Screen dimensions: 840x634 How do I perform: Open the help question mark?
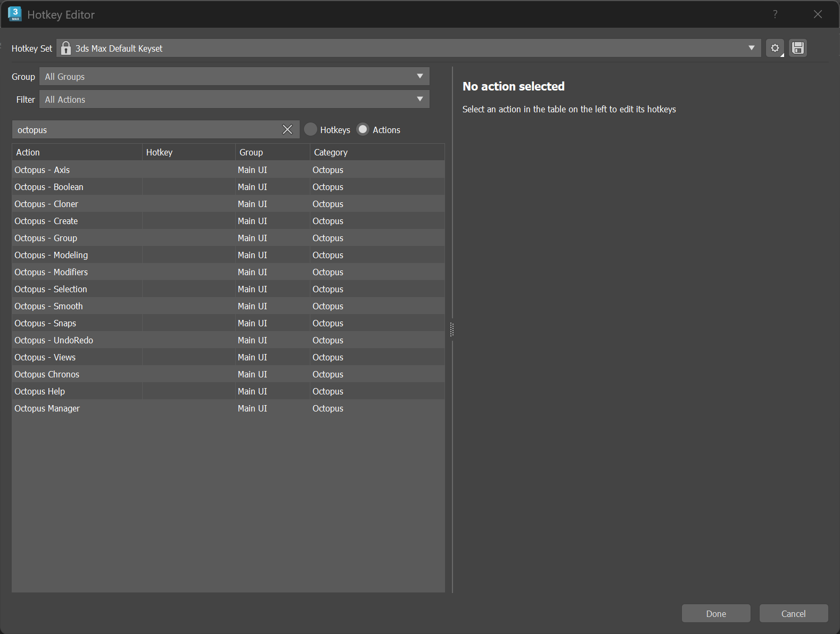click(x=775, y=14)
